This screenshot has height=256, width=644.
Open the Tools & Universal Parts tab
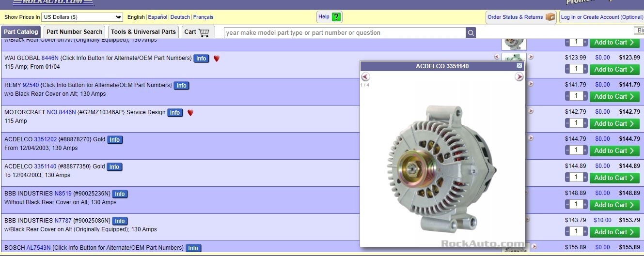coord(143,32)
